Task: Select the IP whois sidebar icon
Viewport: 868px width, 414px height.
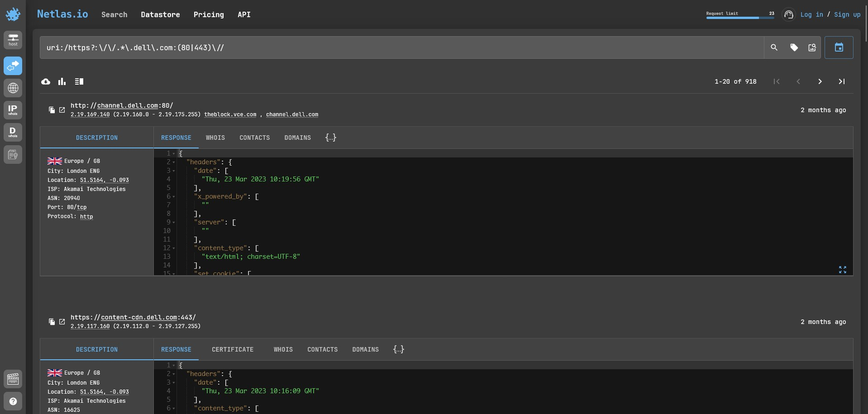Action: (13, 110)
